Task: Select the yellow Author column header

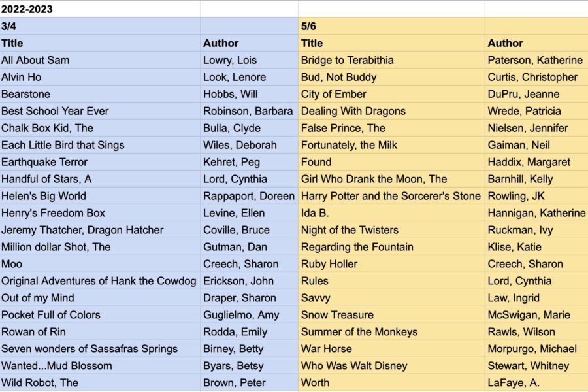Action: point(536,42)
